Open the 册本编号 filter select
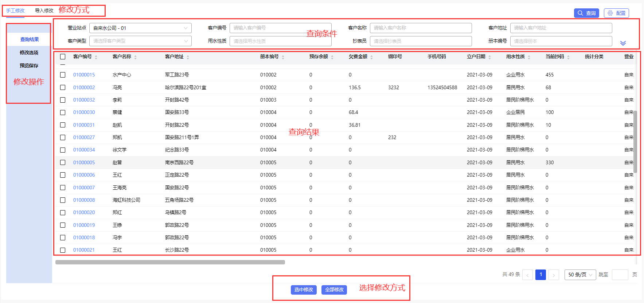Screen dimensions: 644x303 click(561, 41)
